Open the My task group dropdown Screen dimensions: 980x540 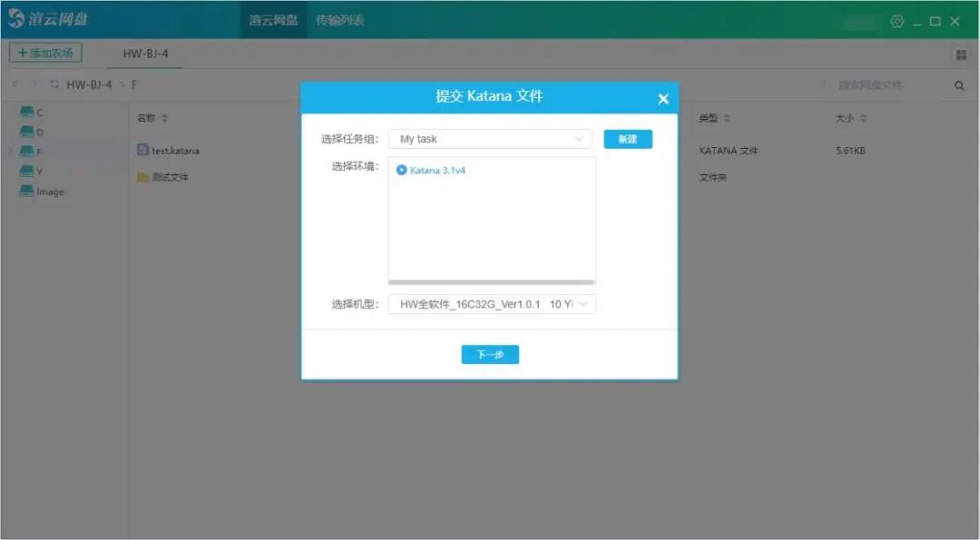[490, 139]
